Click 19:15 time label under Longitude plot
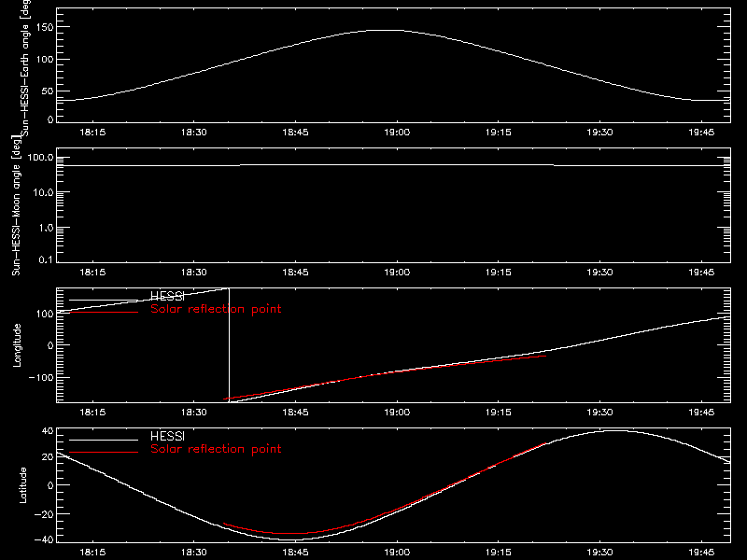 (499, 413)
